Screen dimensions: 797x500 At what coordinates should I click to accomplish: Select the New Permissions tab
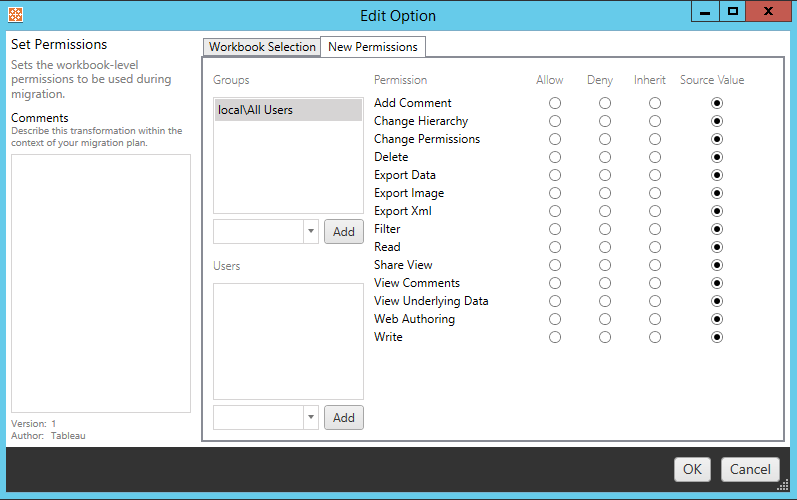click(373, 47)
